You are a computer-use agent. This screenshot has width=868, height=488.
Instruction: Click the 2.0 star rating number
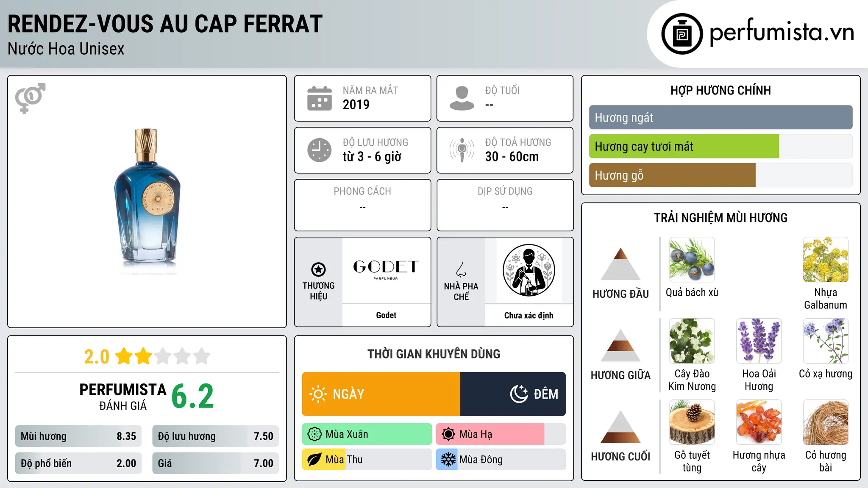(x=97, y=357)
